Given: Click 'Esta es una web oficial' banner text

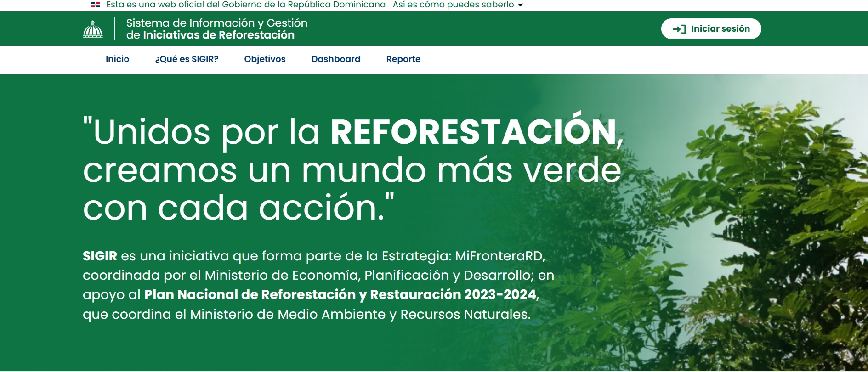Looking at the screenshot, I should (x=245, y=5).
